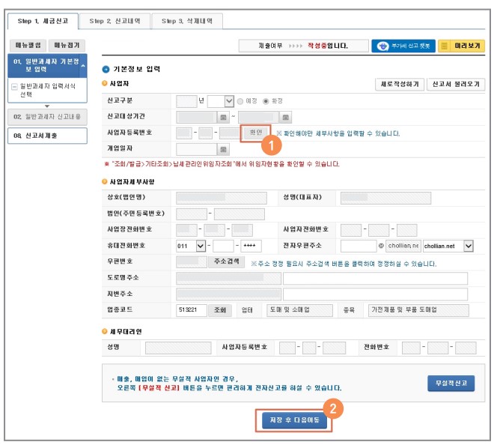This screenshot has height=448, width=497.
Task: Select 일반과세자 입력서식 선택 tree item
Action: click(48, 90)
